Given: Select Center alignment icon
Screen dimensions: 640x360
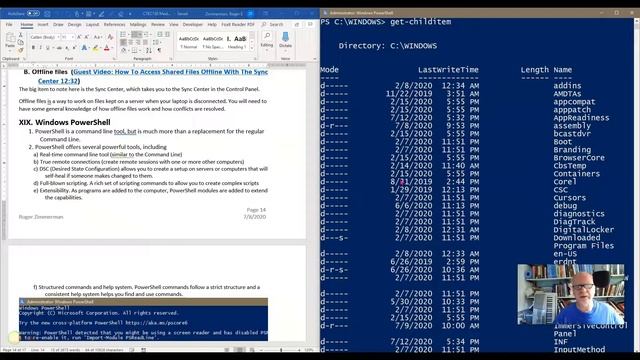Looking at the screenshot, I should coord(131,42).
